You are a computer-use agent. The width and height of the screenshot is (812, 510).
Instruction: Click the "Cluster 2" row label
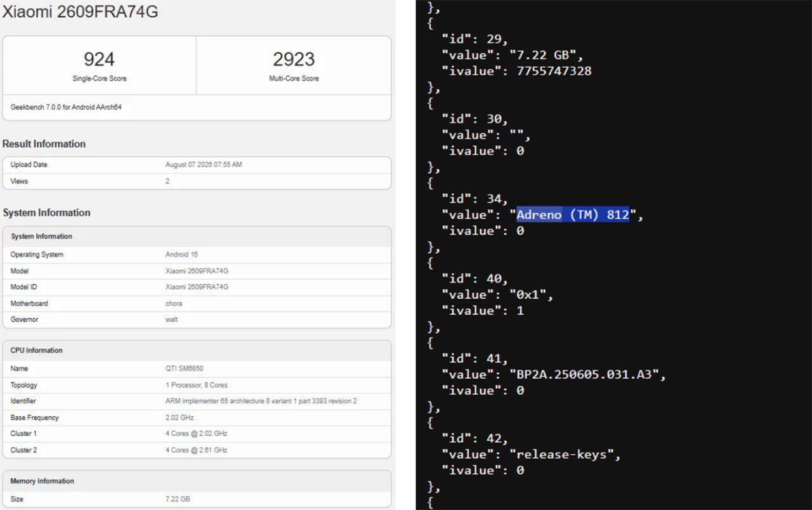[24, 450]
